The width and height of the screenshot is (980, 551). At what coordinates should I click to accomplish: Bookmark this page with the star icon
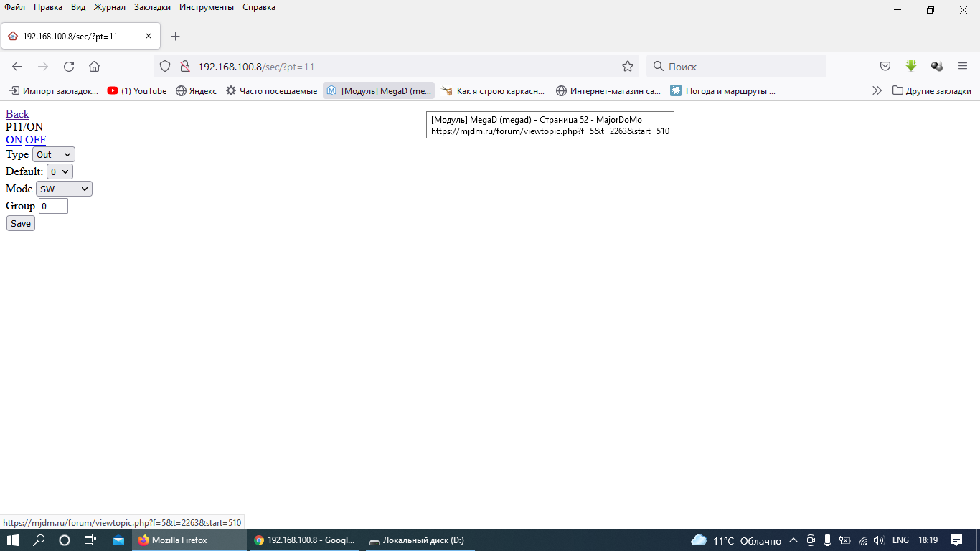click(628, 67)
